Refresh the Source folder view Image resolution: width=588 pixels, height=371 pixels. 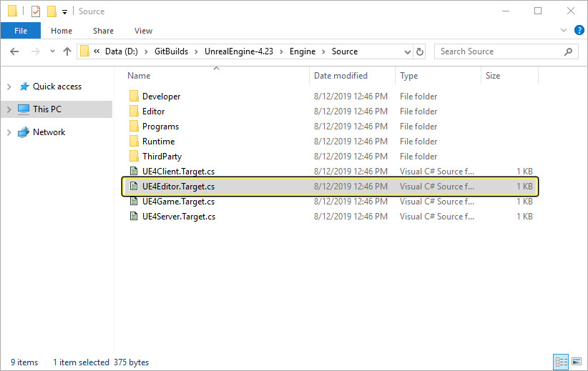[420, 51]
